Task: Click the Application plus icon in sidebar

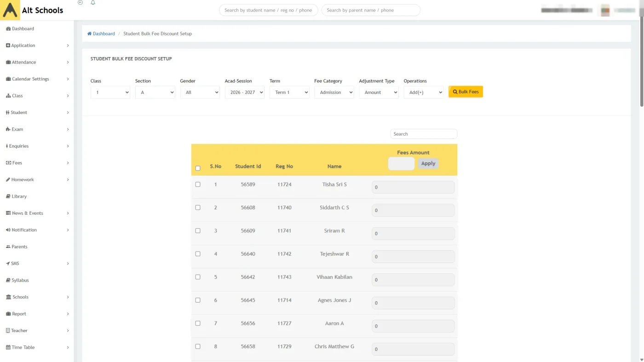Action: [8, 46]
